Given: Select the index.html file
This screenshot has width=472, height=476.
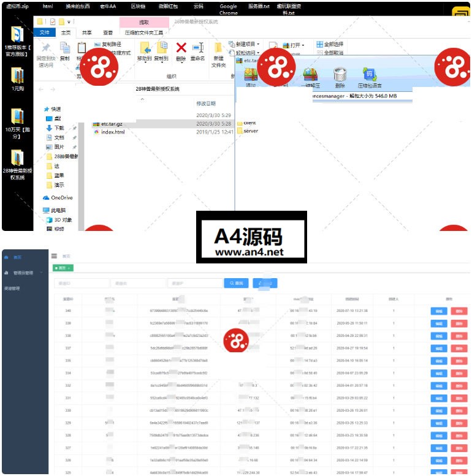Looking at the screenshot, I should click(113, 132).
